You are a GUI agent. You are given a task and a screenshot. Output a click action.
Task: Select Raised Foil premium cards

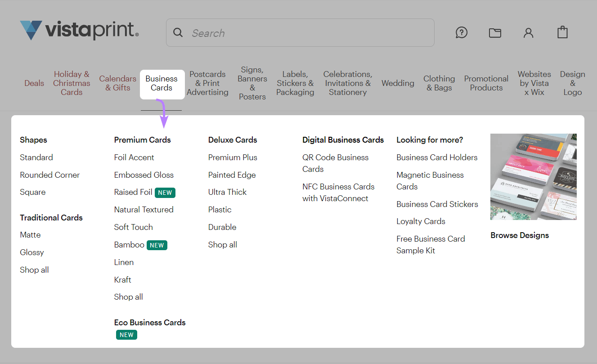coord(133,192)
